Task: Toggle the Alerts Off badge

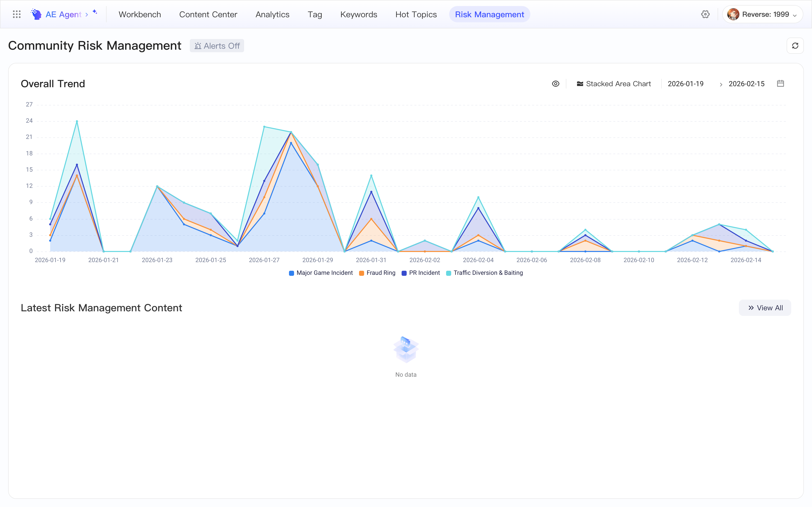Action: click(217, 46)
